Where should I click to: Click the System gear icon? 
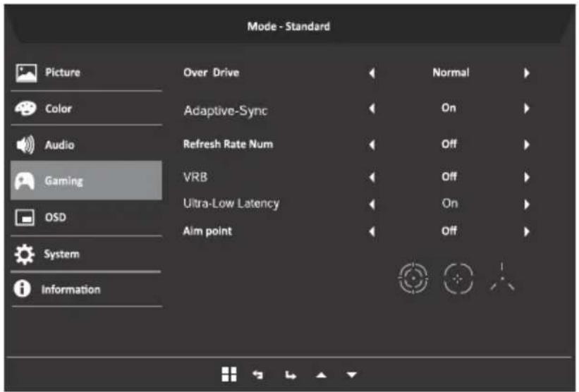coord(25,255)
